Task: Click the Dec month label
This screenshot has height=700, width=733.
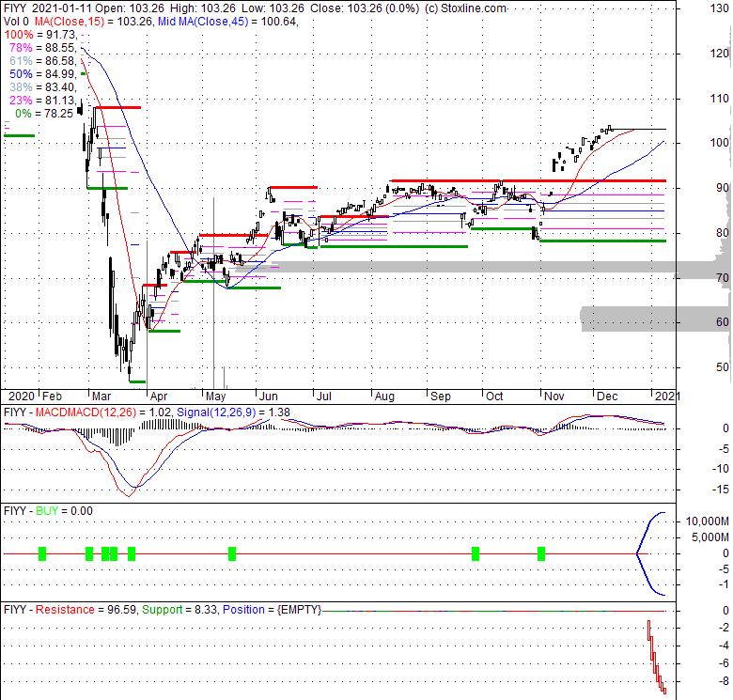Action: pos(607,397)
